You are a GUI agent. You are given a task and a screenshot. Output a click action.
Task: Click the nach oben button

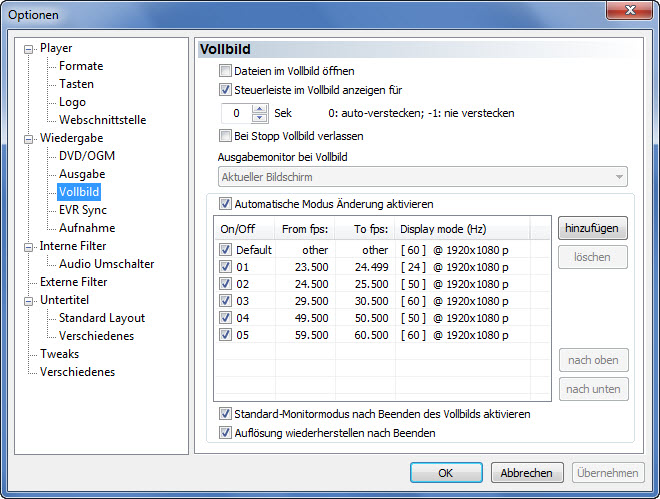click(x=593, y=360)
